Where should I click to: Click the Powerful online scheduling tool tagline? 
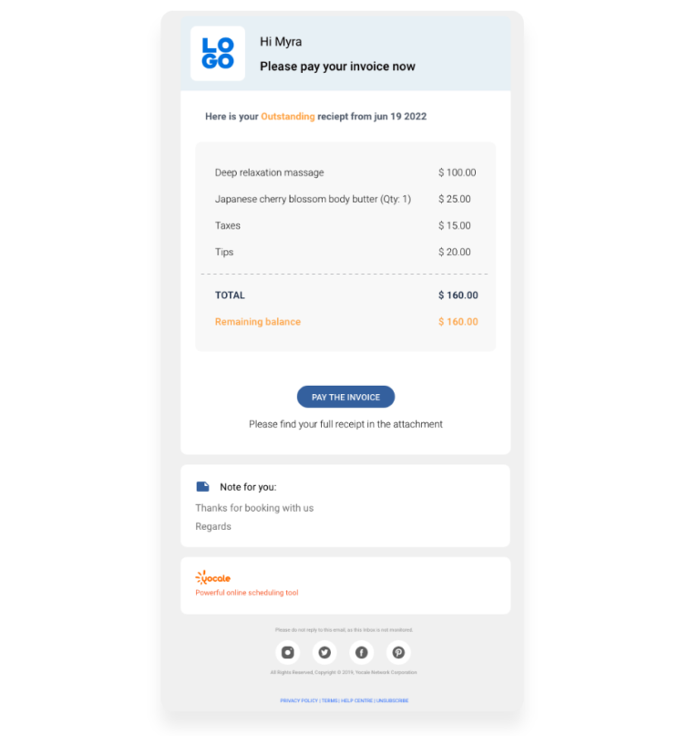(247, 593)
